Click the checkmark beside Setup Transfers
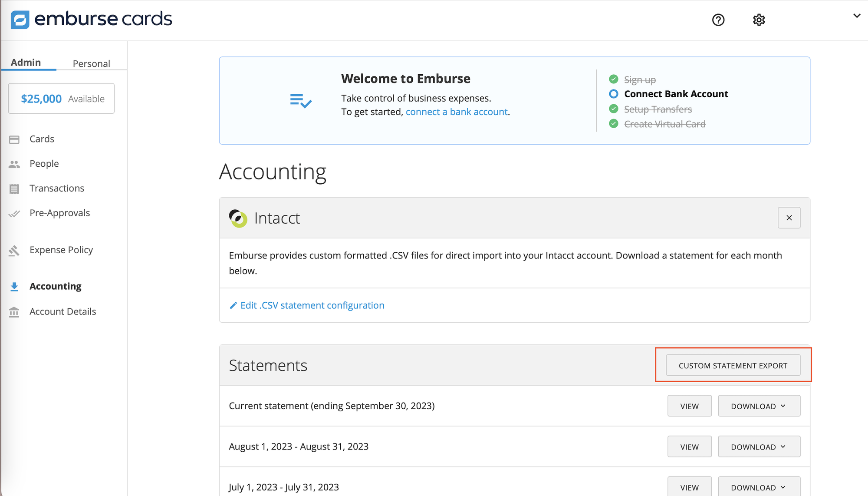The width and height of the screenshot is (868, 496). point(613,109)
